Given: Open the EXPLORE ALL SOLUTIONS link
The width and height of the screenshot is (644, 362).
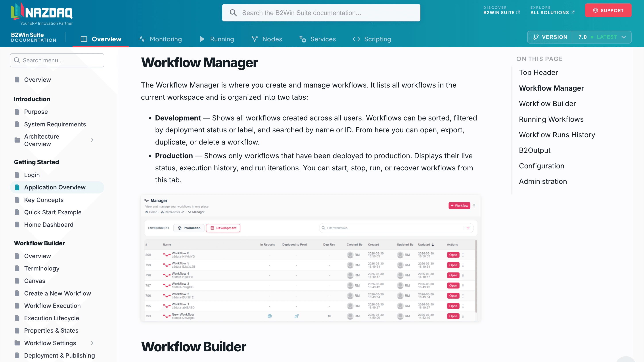Looking at the screenshot, I should click(552, 10).
